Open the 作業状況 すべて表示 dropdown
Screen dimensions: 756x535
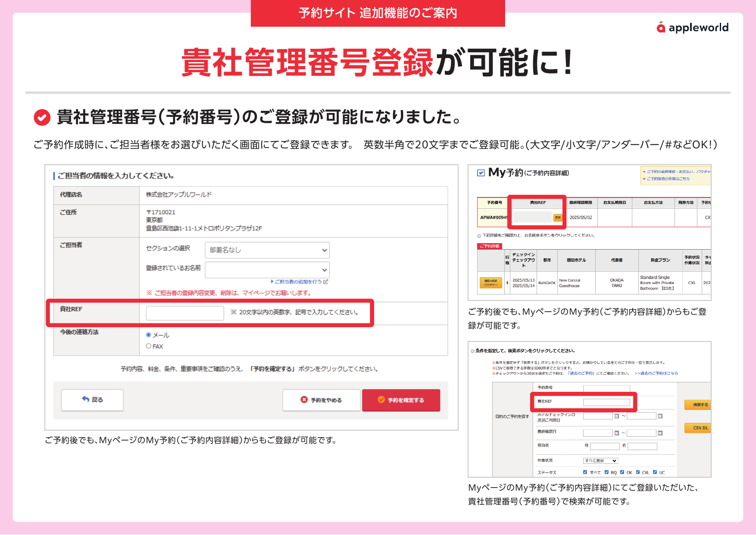601,461
